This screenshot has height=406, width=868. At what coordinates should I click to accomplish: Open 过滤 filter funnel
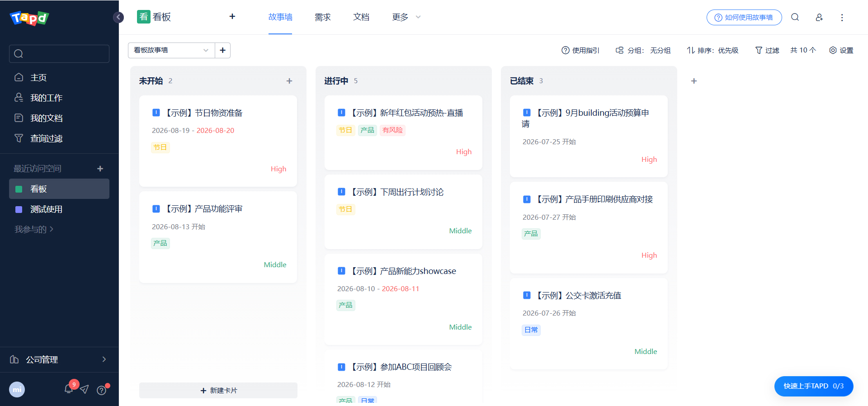click(767, 50)
